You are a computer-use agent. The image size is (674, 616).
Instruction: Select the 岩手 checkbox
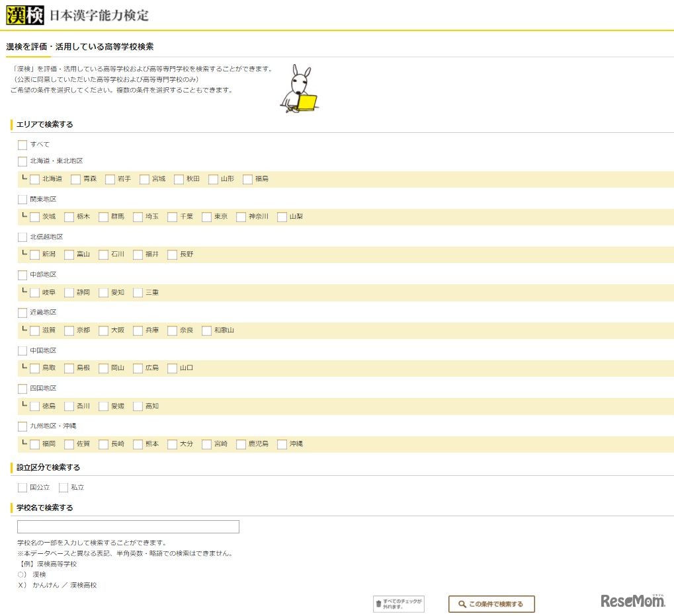[x=110, y=179]
